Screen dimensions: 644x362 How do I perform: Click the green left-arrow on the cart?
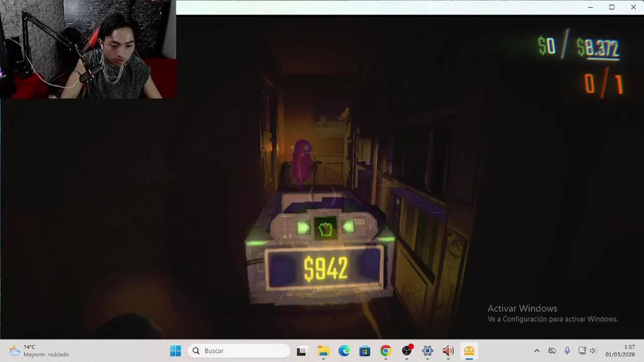click(348, 227)
